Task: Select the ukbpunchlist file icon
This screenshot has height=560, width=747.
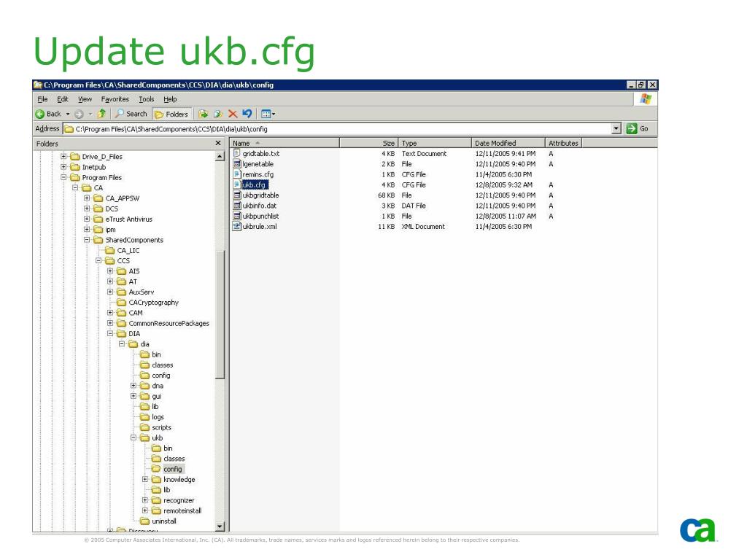Action: coord(237,216)
